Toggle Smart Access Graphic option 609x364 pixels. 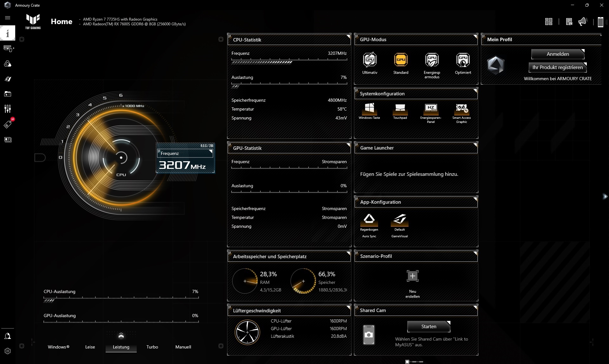click(462, 109)
